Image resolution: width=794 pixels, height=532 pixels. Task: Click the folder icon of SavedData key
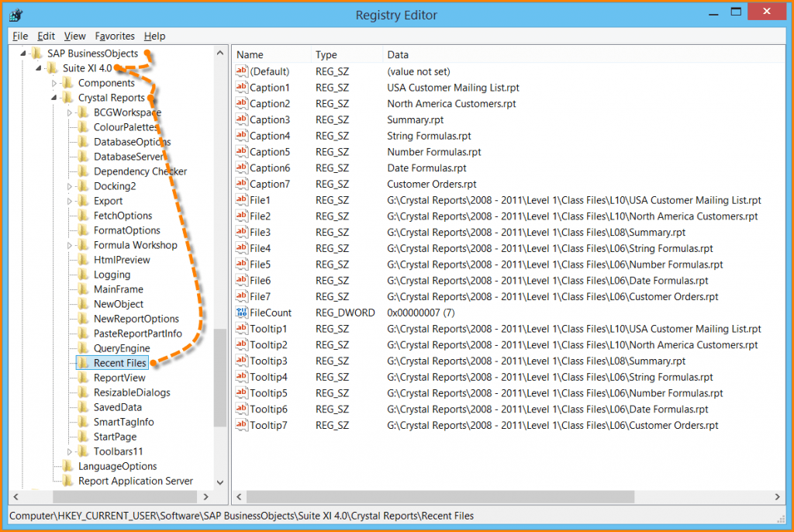pos(83,407)
